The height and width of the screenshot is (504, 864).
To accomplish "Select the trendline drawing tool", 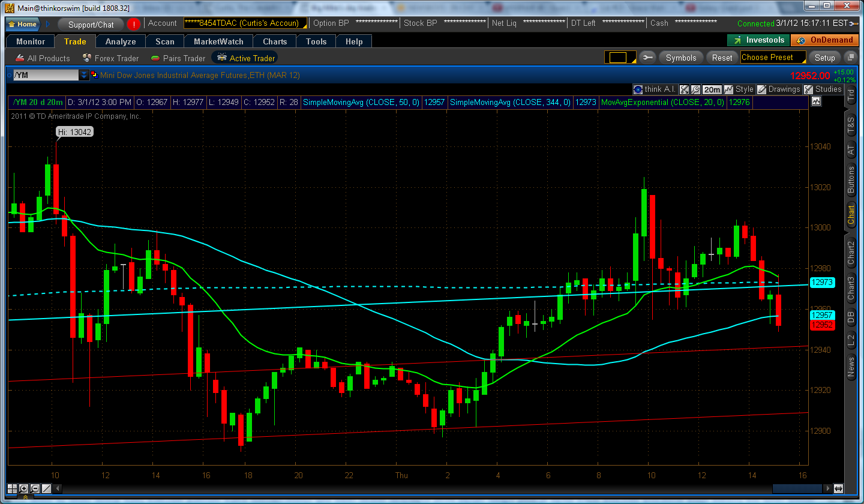I will [x=46, y=488].
